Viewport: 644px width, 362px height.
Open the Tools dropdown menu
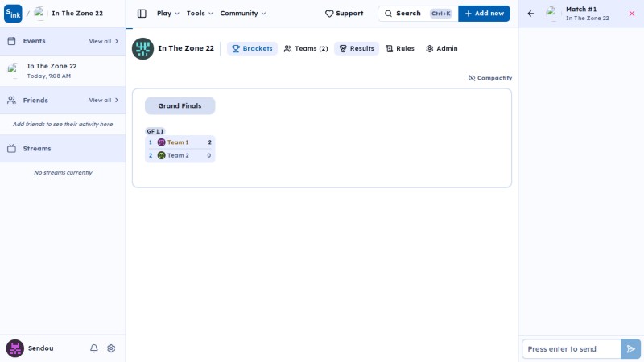point(200,14)
